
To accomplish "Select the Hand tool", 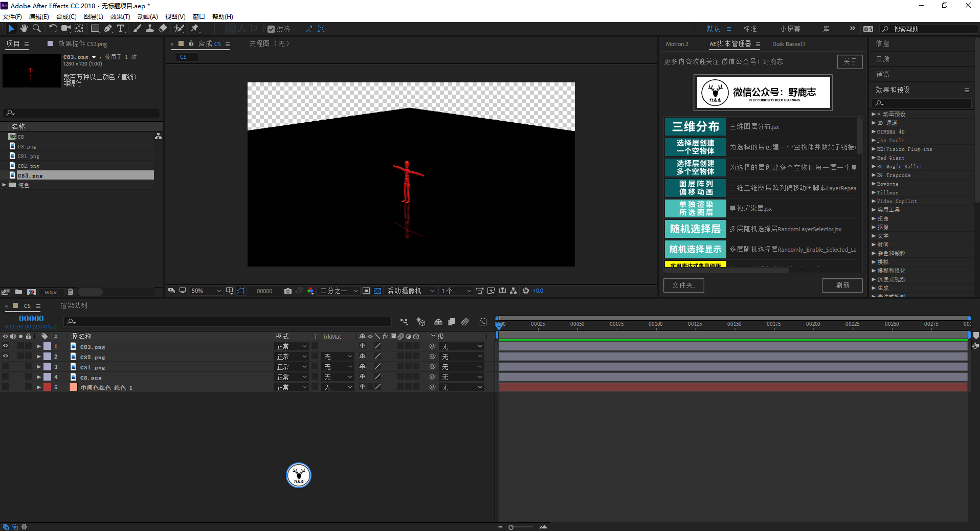I will [x=24, y=29].
